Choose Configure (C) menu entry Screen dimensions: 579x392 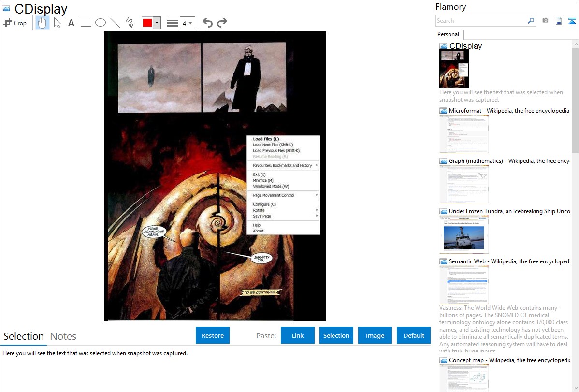tap(283, 204)
